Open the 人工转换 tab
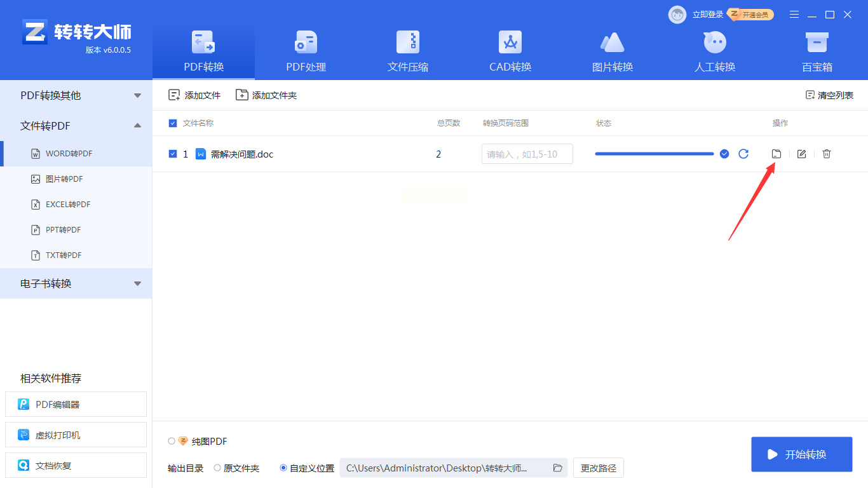The width and height of the screenshot is (868, 488). pyautogui.click(x=715, y=52)
